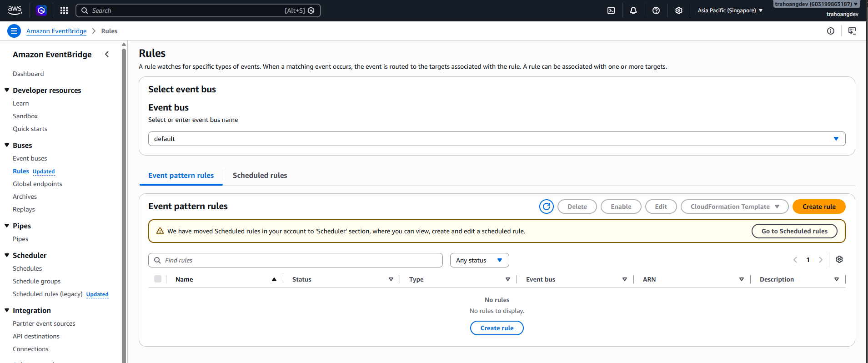Click the Edit button
This screenshot has width=868, height=363.
tap(661, 207)
